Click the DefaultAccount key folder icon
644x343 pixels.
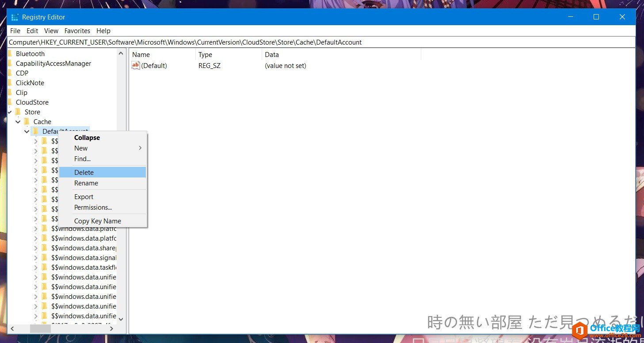(x=36, y=131)
